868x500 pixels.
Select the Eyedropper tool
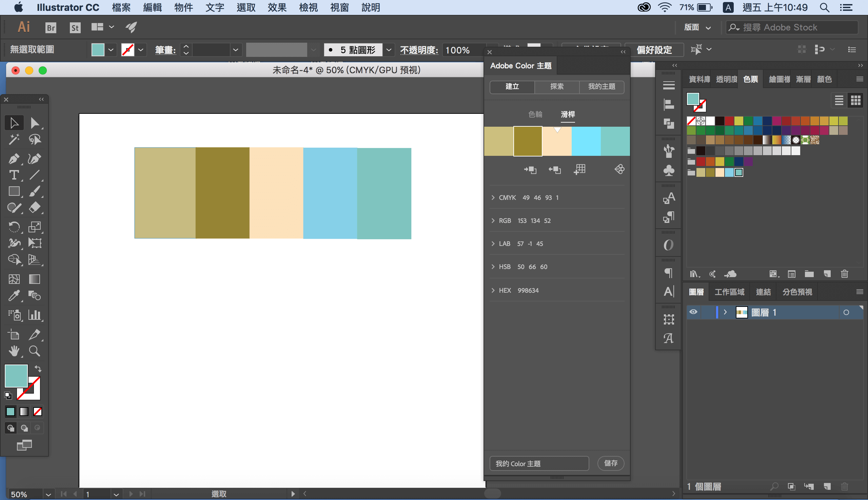click(x=14, y=296)
